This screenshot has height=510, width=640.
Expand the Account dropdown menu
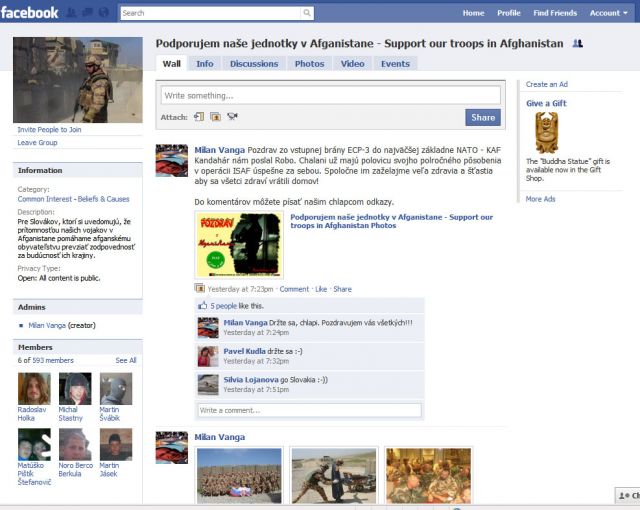609,13
